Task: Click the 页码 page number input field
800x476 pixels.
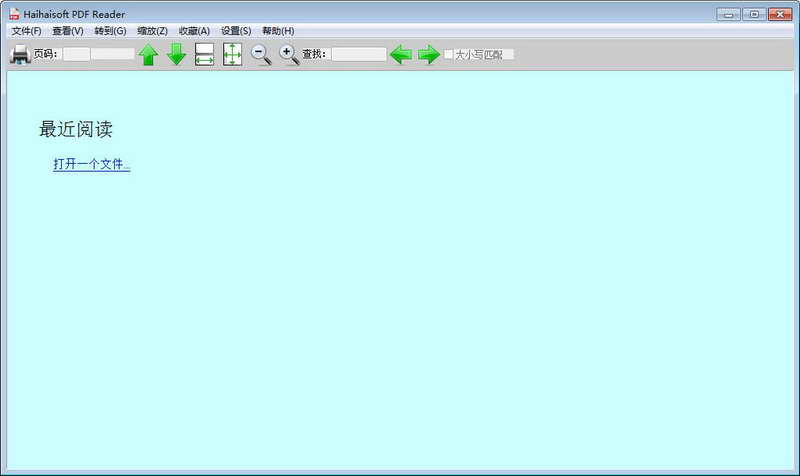Action: coord(77,54)
